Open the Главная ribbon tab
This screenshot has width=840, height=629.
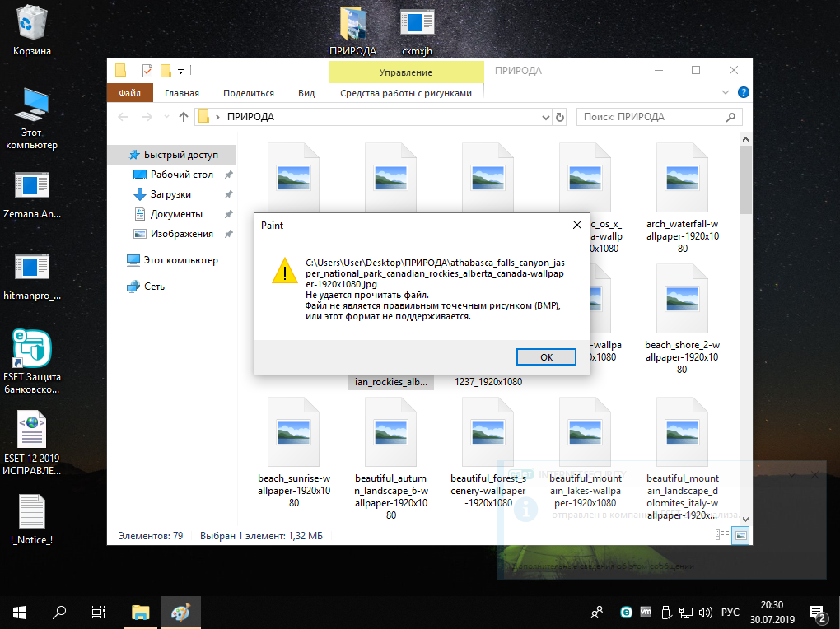coord(181,93)
